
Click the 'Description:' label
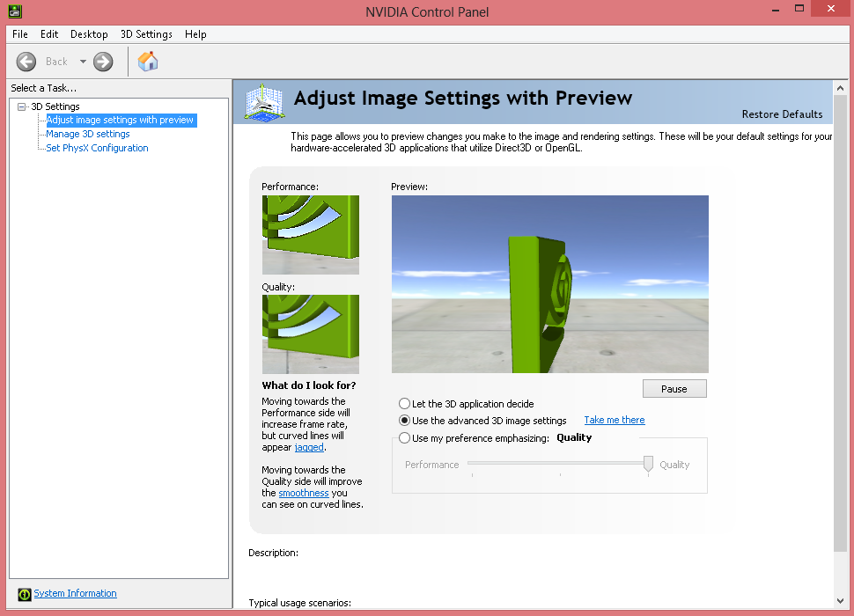pyautogui.click(x=274, y=553)
